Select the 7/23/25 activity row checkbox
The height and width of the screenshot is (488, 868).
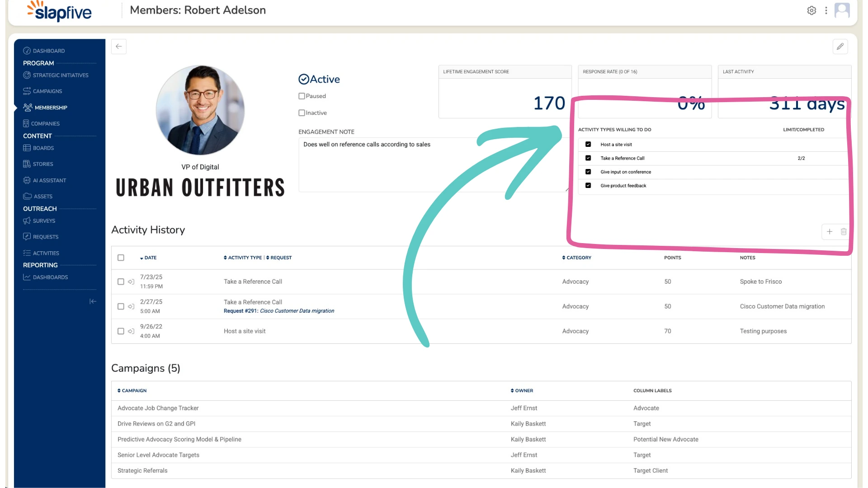point(121,282)
